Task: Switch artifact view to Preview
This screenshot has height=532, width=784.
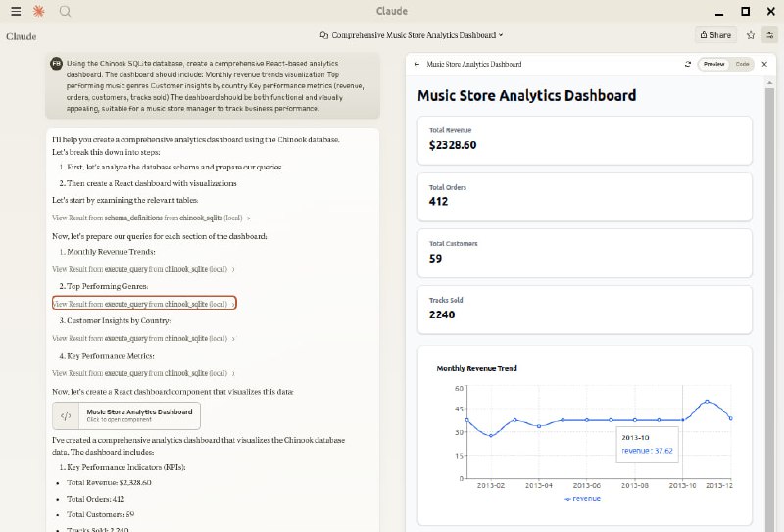Action: (713, 64)
